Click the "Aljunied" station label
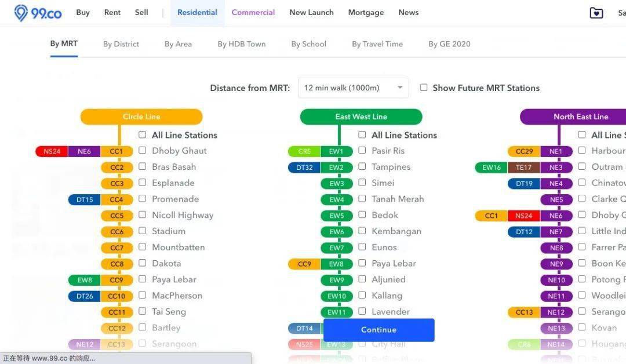This screenshot has width=626, height=364. pos(388,279)
